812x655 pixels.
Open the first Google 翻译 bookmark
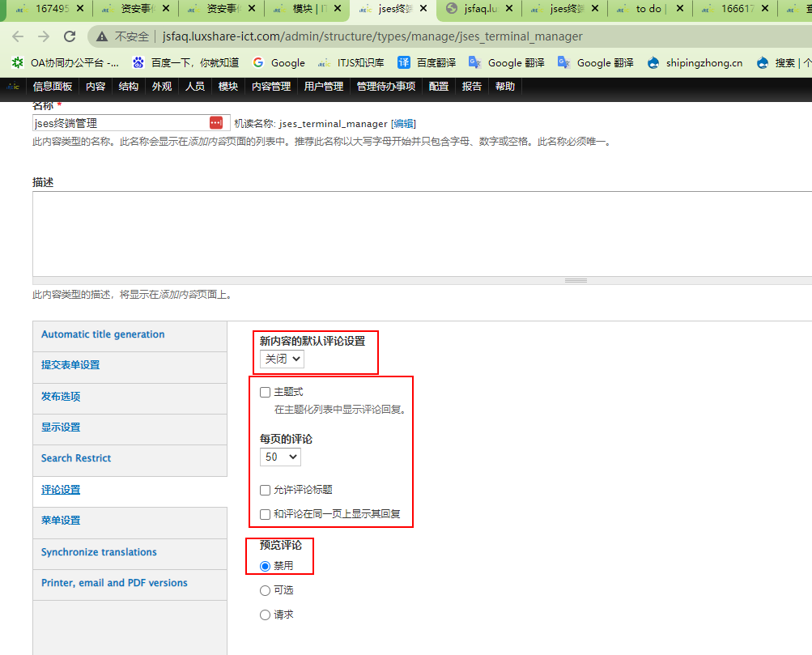pyautogui.click(x=507, y=62)
